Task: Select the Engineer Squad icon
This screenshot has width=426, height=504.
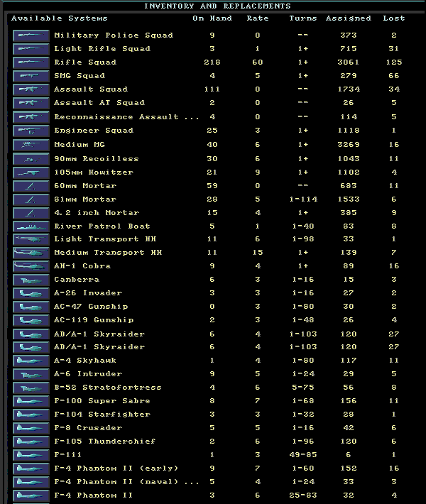Action: [x=31, y=131]
